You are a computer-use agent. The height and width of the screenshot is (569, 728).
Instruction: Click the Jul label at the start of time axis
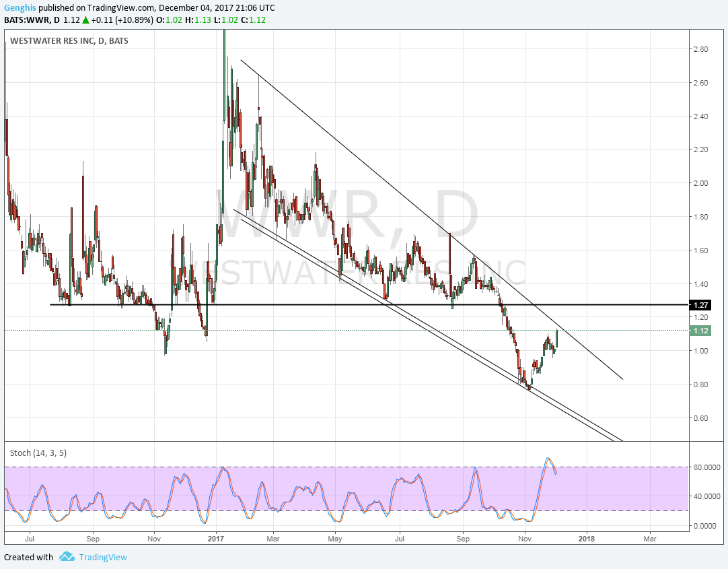click(x=30, y=539)
